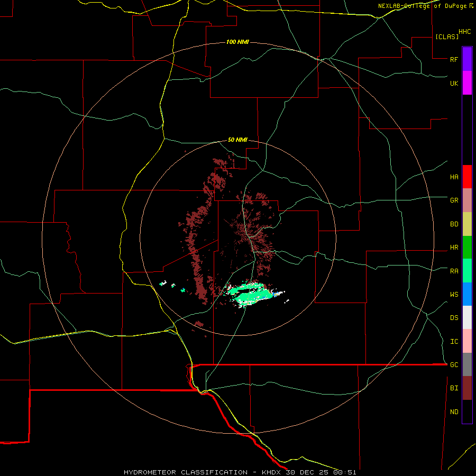This screenshot has width=476, height=476.
Task: Click the BI legend label
Action: (x=454, y=388)
